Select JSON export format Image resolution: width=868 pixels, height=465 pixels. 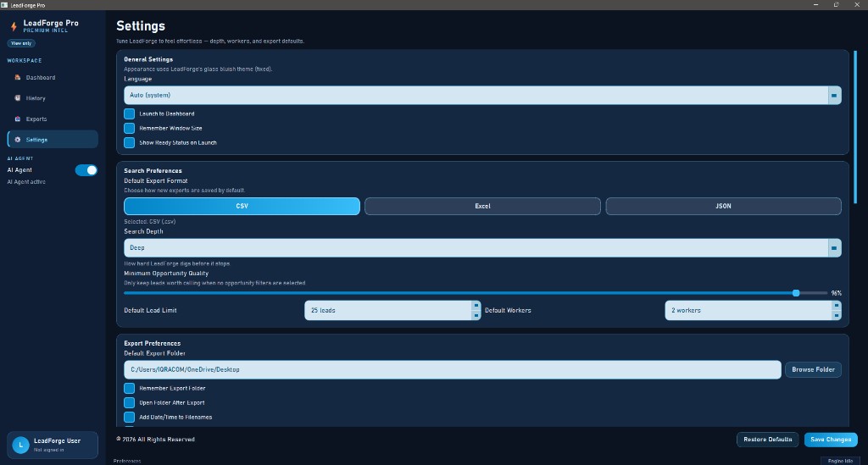(x=724, y=206)
